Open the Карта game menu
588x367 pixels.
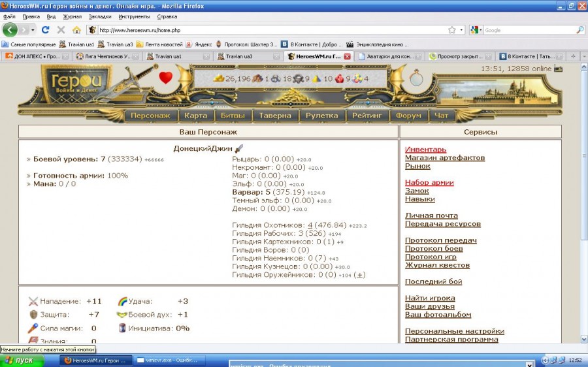(x=195, y=116)
